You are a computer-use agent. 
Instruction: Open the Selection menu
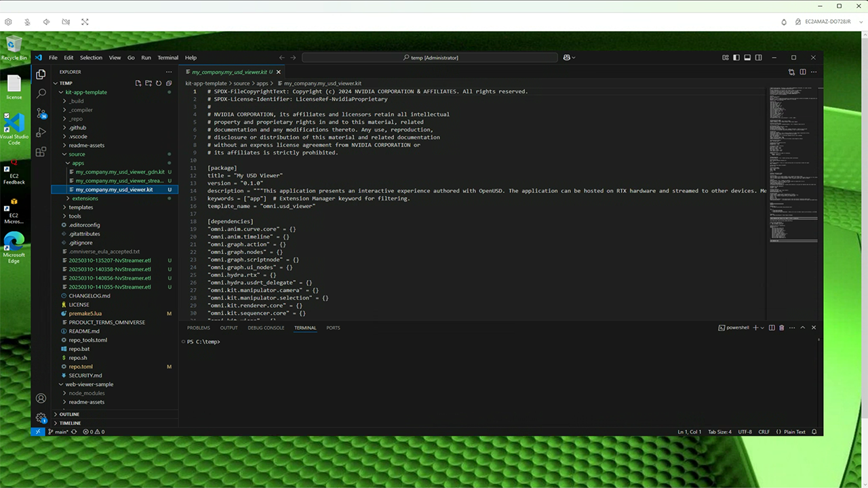pyautogui.click(x=91, y=58)
